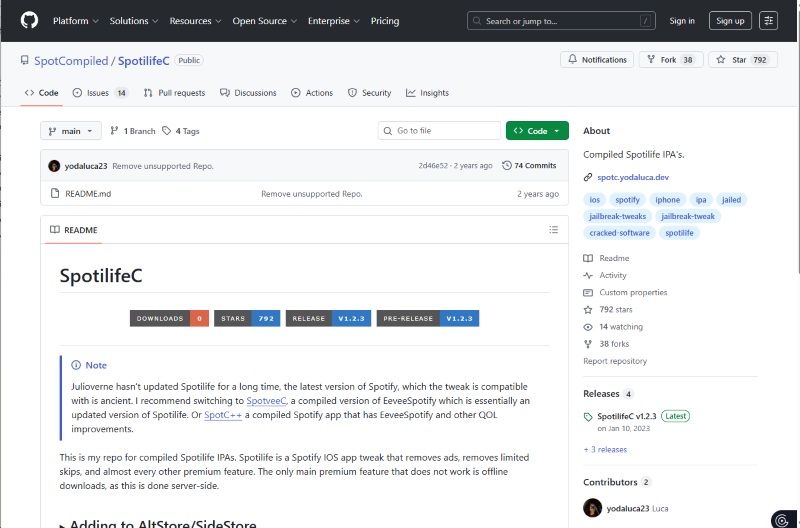Click the commit history clock icon
This screenshot has width=800, height=528.
pyautogui.click(x=507, y=165)
